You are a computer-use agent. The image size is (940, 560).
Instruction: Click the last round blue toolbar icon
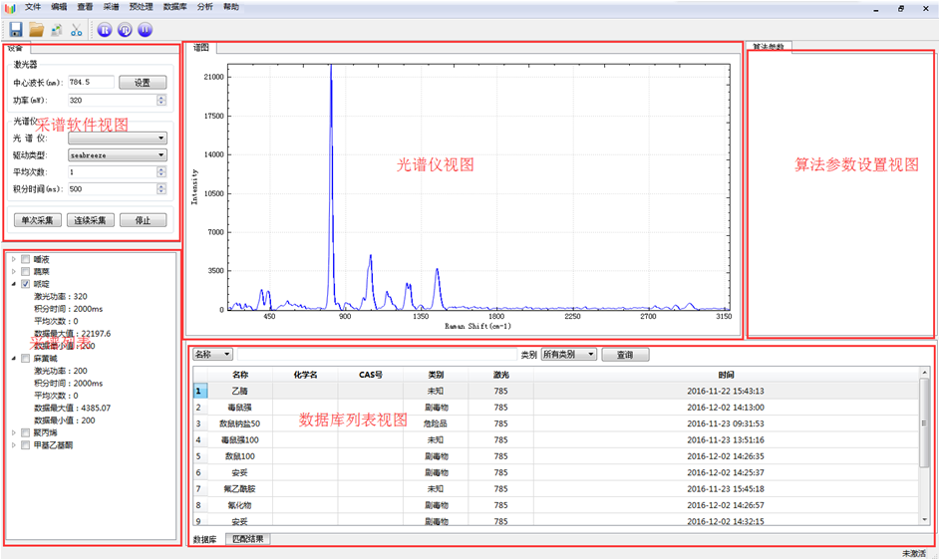click(146, 30)
